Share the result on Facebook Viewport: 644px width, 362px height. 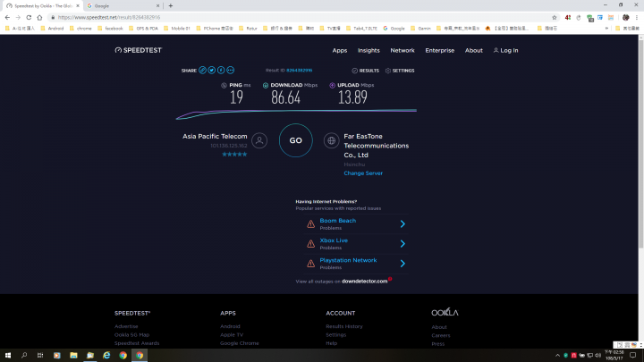(221, 71)
